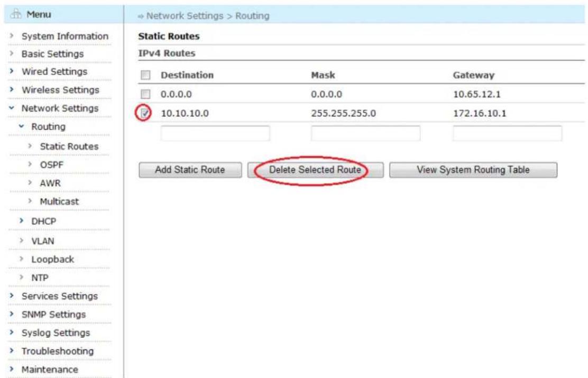Focus the new Mask input field

365,133
